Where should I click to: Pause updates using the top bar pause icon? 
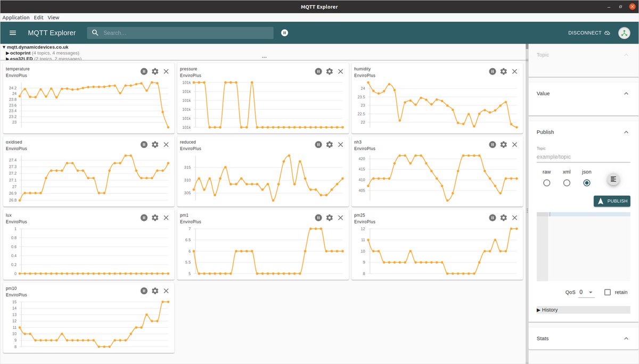pyautogui.click(x=285, y=33)
